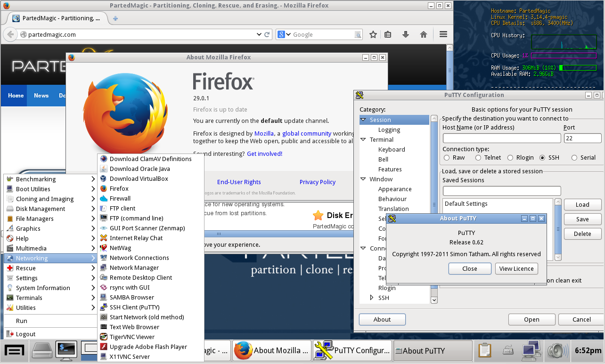Open the Firefox hamburger menu icon

point(443,34)
